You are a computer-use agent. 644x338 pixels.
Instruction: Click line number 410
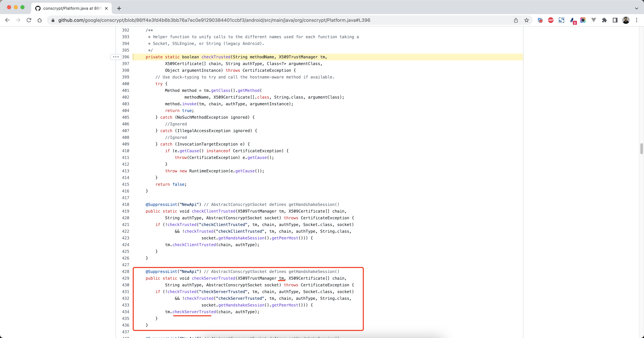point(125,151)
